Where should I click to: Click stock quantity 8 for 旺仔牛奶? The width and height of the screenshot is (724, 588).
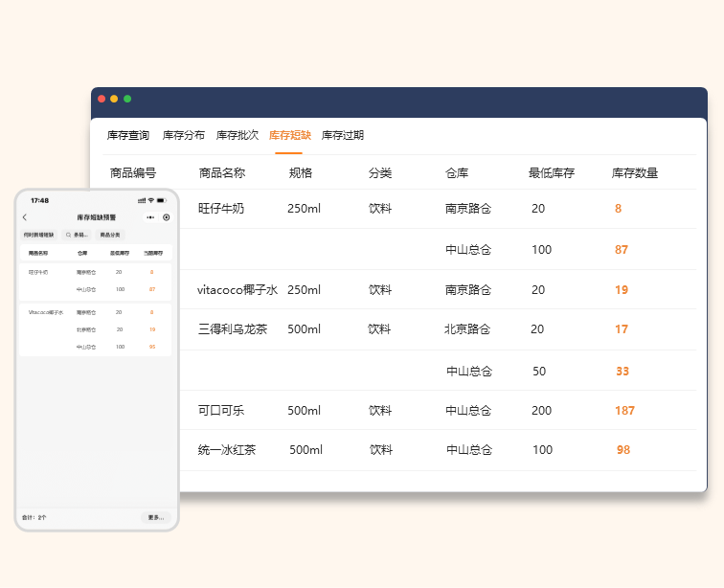[x=618, y=209]
